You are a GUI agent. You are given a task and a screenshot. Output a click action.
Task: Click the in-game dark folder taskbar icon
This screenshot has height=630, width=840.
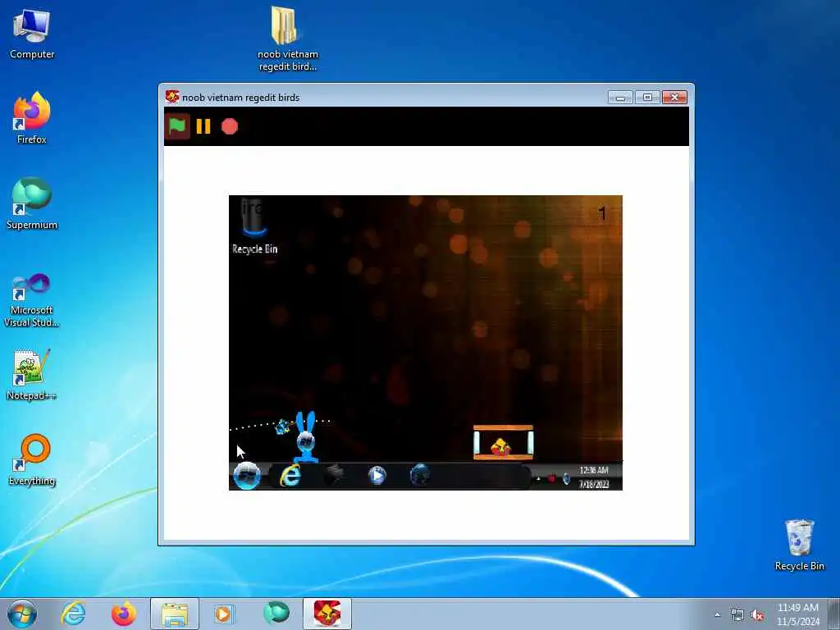pos(335,475)
